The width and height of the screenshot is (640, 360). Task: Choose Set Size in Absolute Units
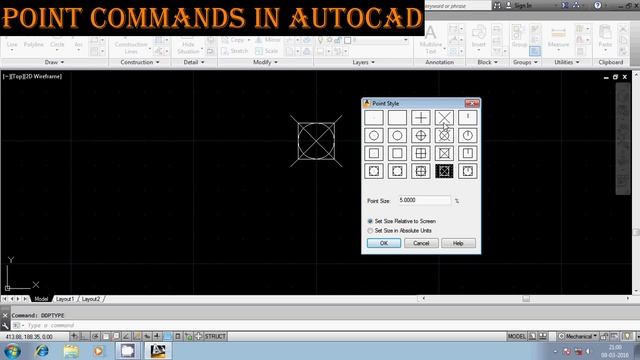(399, 231)
